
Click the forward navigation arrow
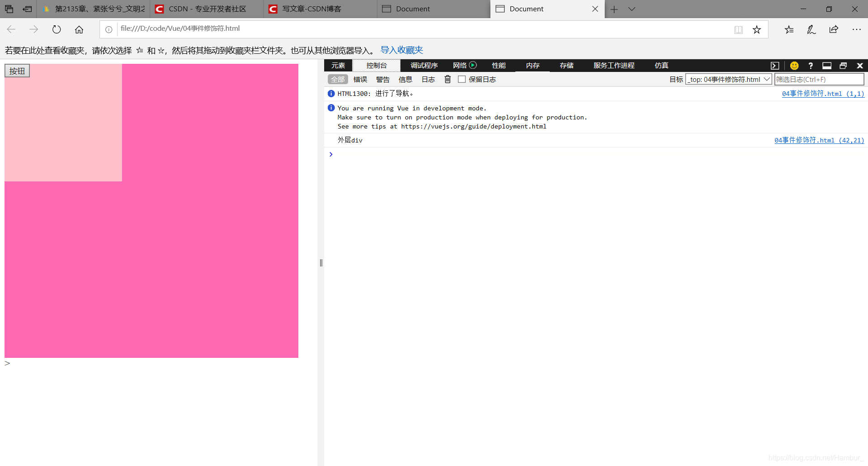coord(34,29)
